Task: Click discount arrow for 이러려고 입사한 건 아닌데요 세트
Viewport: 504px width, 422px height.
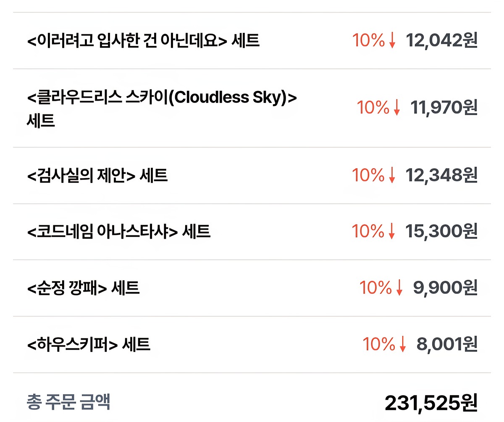Action: tap(392, 41)
